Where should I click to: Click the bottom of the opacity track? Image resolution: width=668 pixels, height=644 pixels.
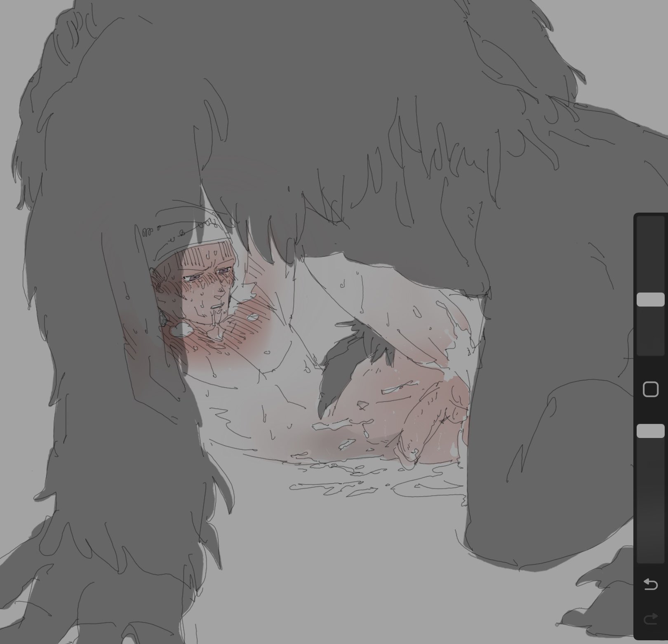pyautogui.click(x=650, y=558)
